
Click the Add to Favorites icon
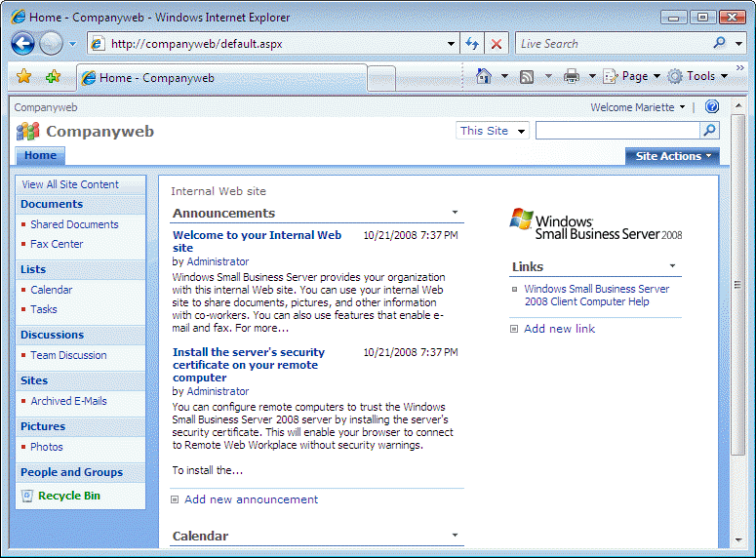click(53, 76)
